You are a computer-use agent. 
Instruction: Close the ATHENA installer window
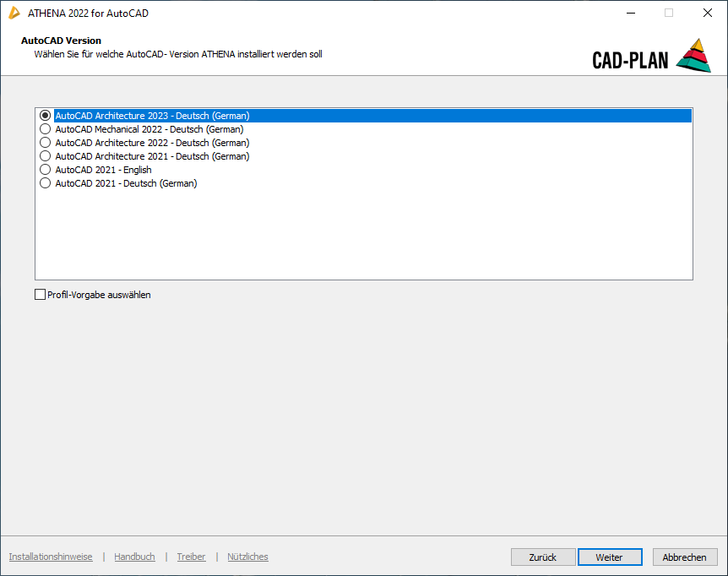[x=708, y=13]
